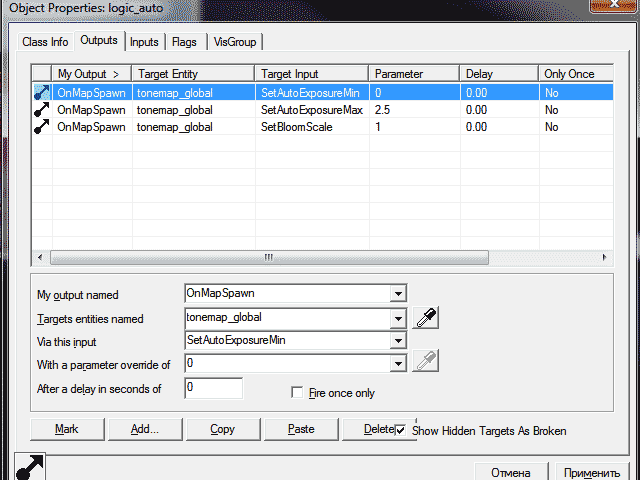The image size is (640, 480).
Task: Expand the Targets entities named dropdown
Action: [398, 318]
